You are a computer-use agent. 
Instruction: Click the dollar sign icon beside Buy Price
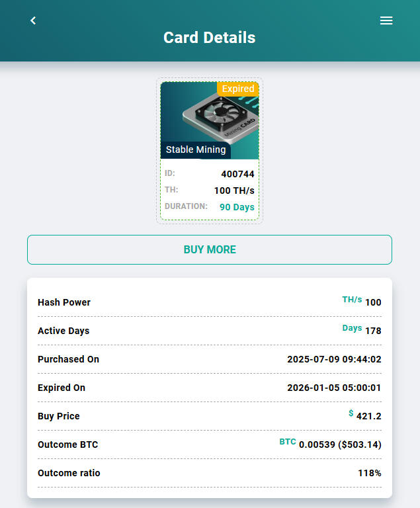tap(351, 413)
